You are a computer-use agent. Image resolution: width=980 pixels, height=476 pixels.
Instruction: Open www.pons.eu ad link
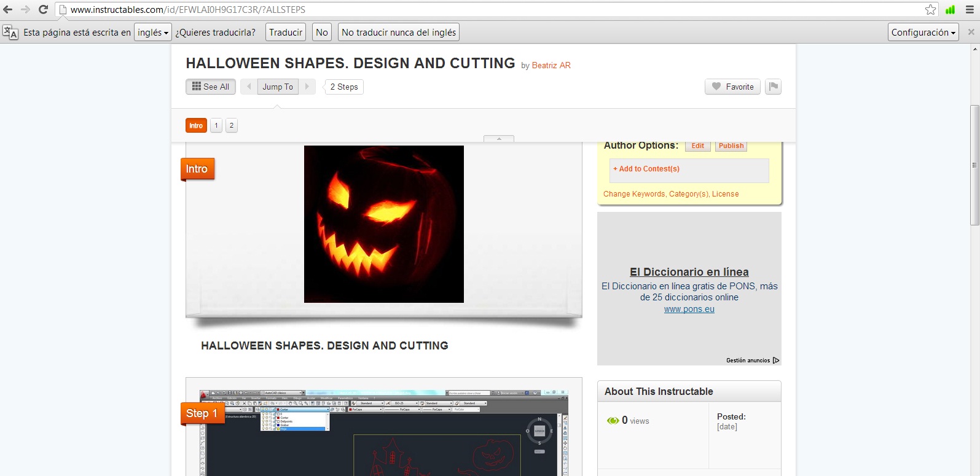689,309
